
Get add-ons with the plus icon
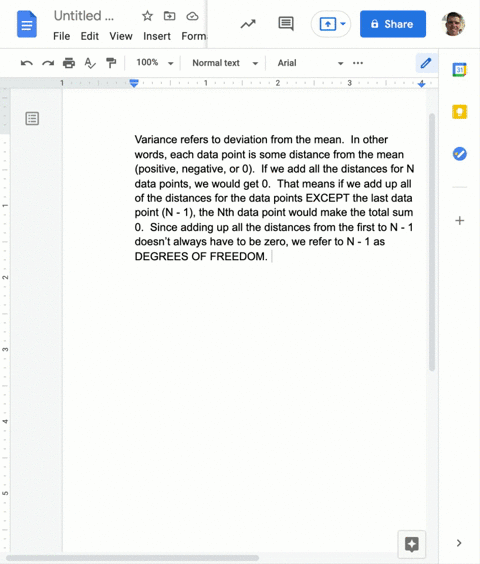pyautogui.click(x=459, y=220)
